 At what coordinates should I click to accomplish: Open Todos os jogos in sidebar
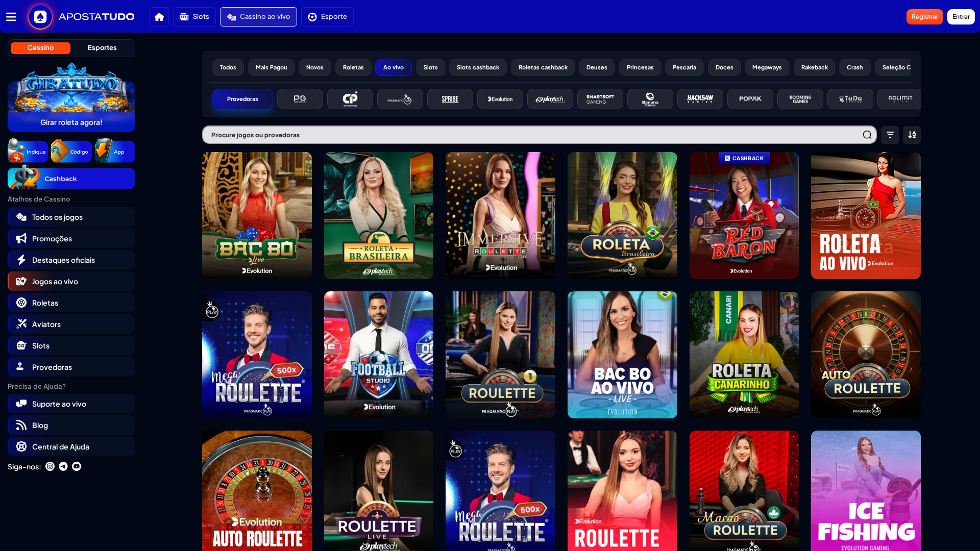tap(71, 217)
